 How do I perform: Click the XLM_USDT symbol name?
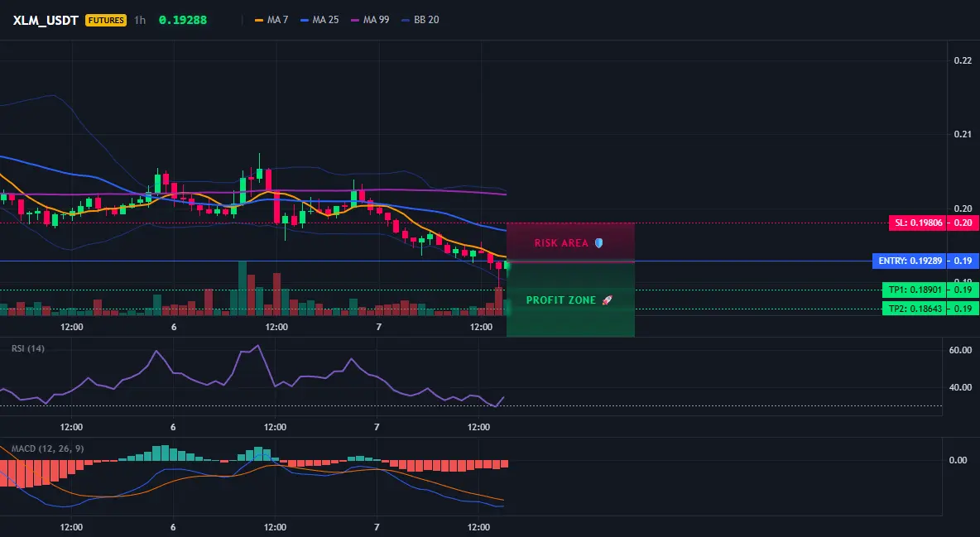pyautogui.click(x=46, y=20)
